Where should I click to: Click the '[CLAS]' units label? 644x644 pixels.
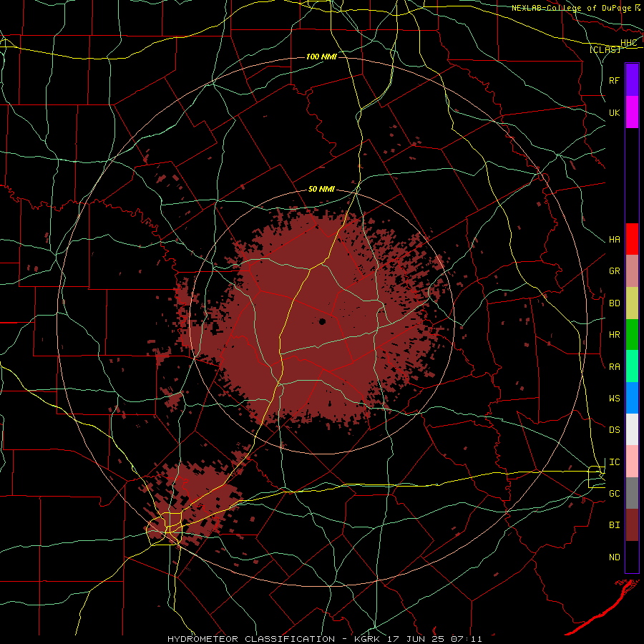click(605, 49)
